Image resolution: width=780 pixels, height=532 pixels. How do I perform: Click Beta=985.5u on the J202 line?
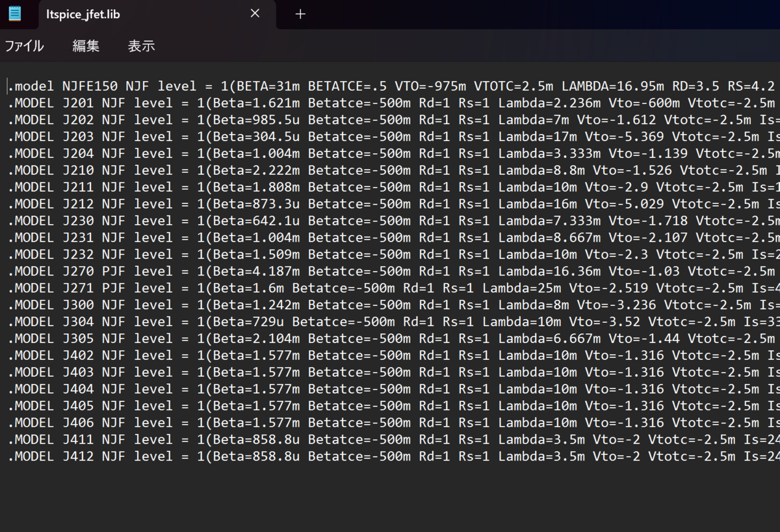[x=257, y=120]
